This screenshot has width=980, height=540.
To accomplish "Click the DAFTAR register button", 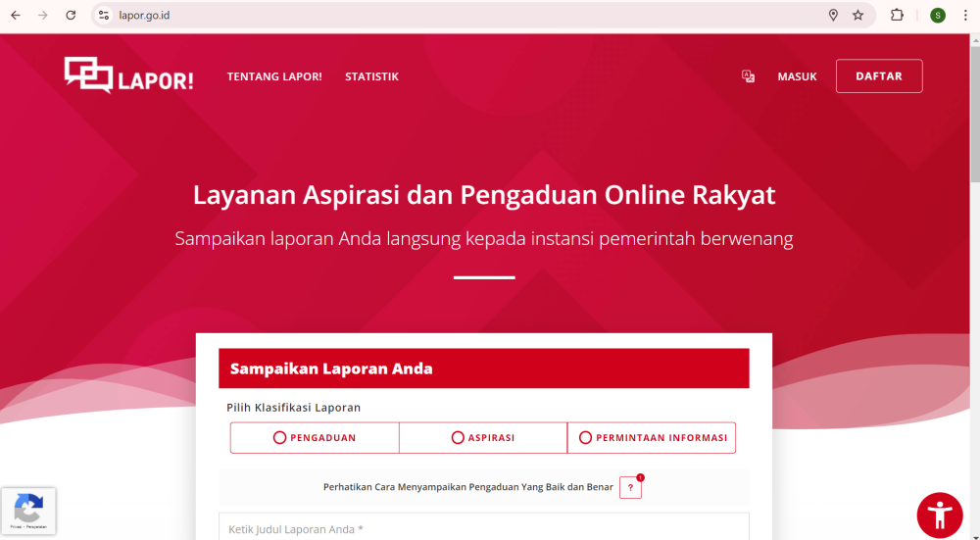I will [x=879, y=75].
